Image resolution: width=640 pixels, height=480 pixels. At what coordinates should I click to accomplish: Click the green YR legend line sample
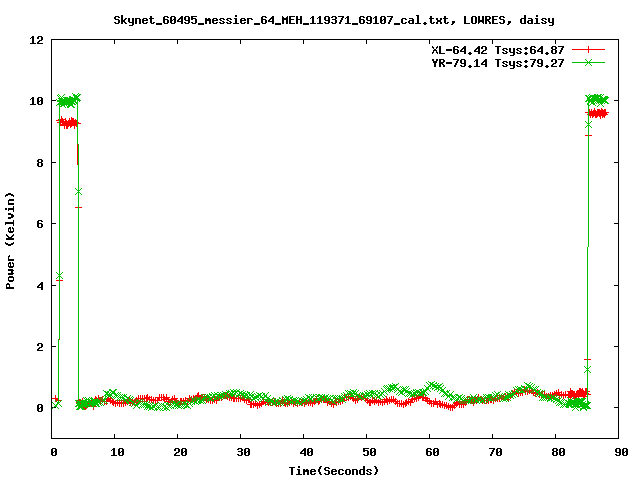coord(588,62)
